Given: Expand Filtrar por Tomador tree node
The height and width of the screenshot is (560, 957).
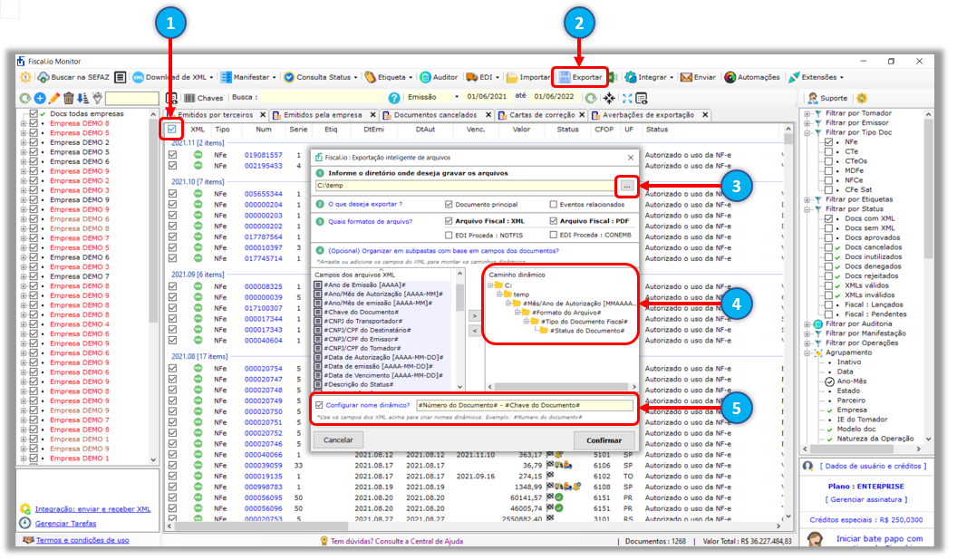Looking at the screenshot, I should (x=808, y=113).
